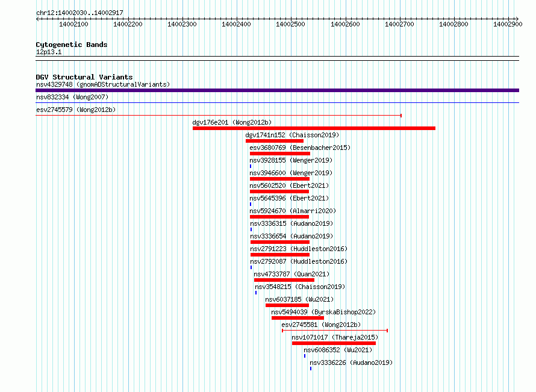
Task: Select the nsv4733787 red variant bar
Action: point(284,280)
